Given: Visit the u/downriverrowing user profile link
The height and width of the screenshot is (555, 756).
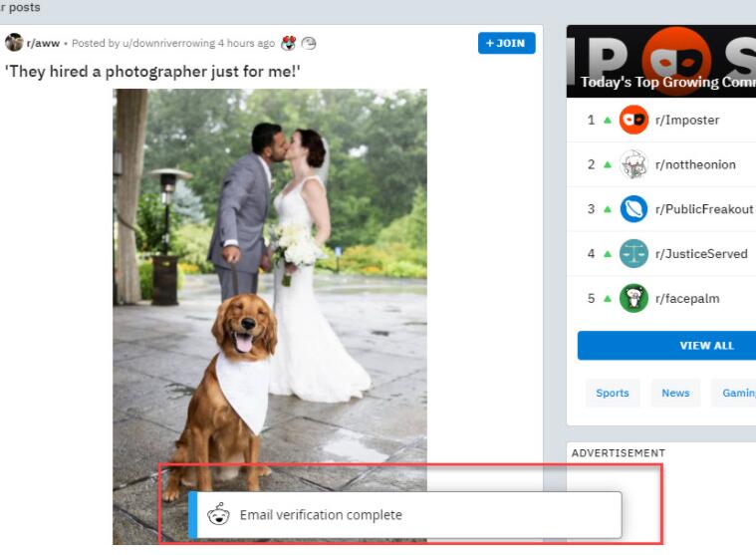Looking at the screenshot, I should (168, 43).
